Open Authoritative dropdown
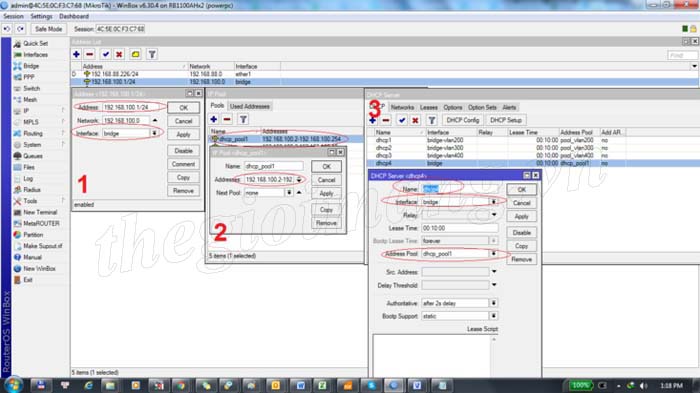 (x=494, y=303)
